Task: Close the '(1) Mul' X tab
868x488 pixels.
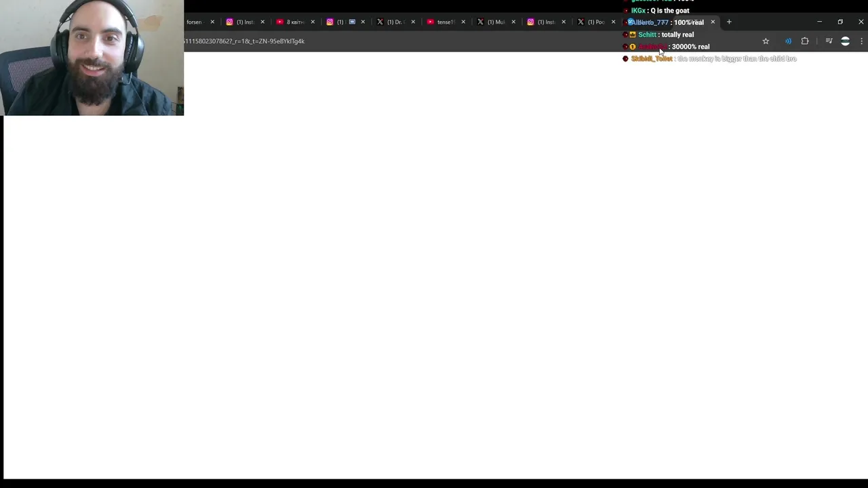Action: [x=513, y=22]
